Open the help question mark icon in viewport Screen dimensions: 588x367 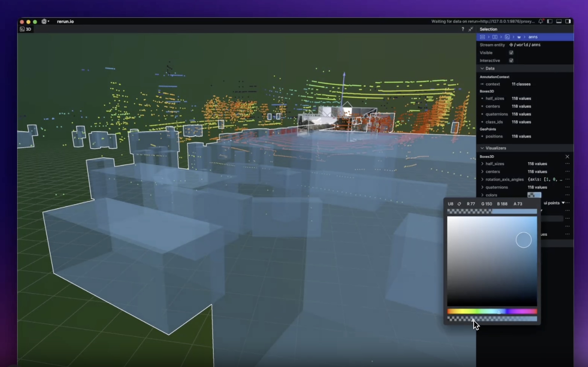pos(463,29)
